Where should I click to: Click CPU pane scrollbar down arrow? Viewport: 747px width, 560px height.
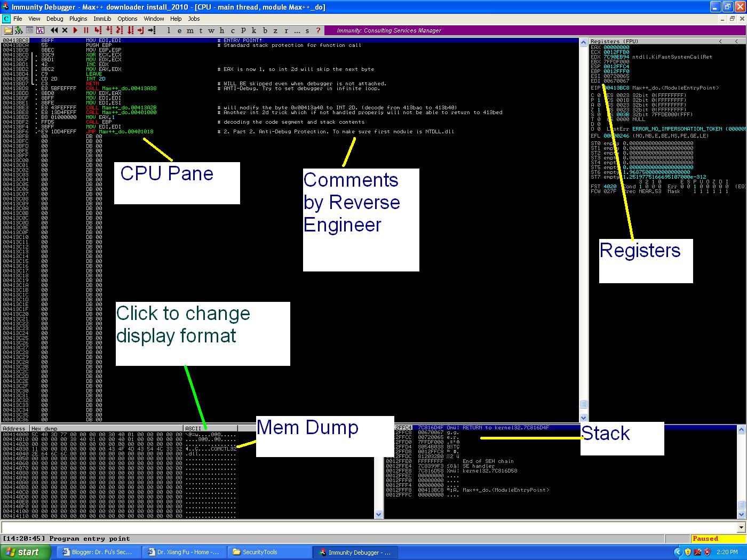pyautogui.click(x=583, y=418)
